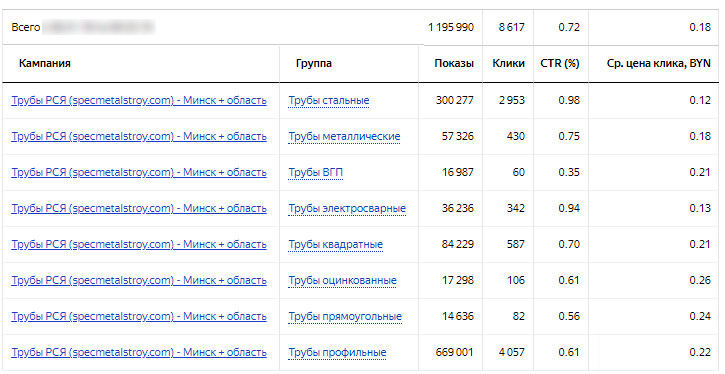
Task: Select total clicks value 8 617
Action: point(511,27)
